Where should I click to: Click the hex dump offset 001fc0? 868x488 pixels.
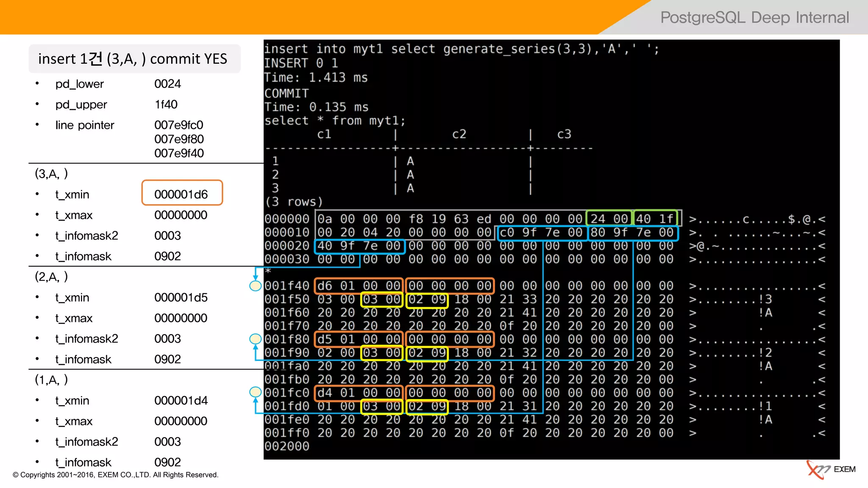tap(287, 393)
